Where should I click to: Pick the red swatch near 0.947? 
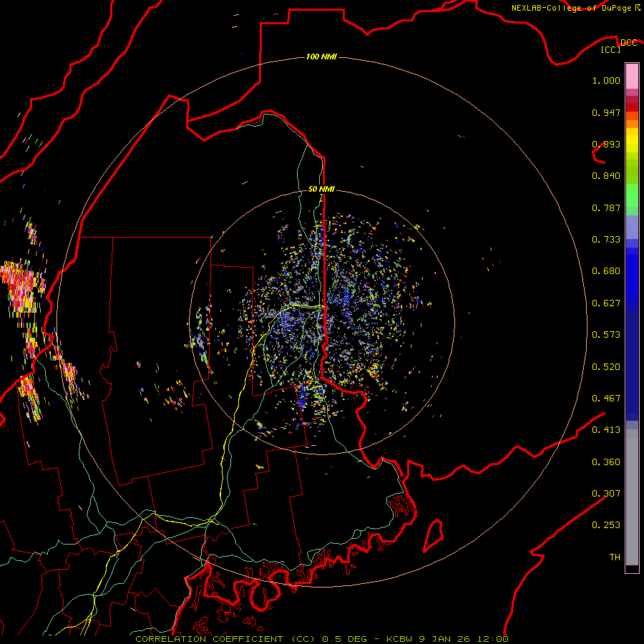click(632, 107)
